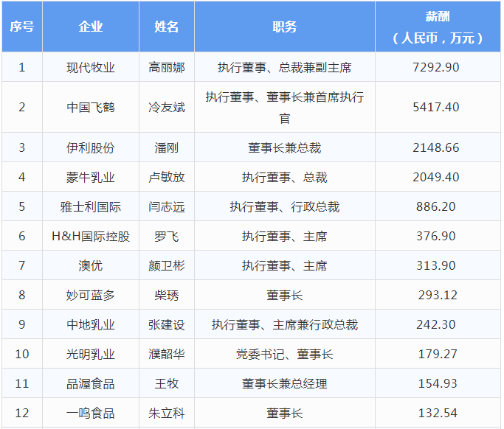Viewport: 504px width, 429px height.
Task: Click the 职务 column header
Action: pyautogui.click(x=284, y=27)
